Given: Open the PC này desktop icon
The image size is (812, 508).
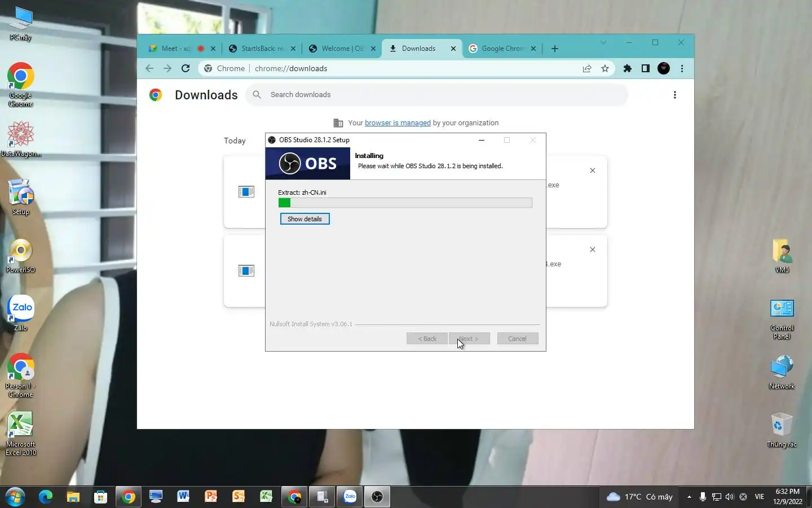Looking at the screenshot, I should [x=21, y=24].
